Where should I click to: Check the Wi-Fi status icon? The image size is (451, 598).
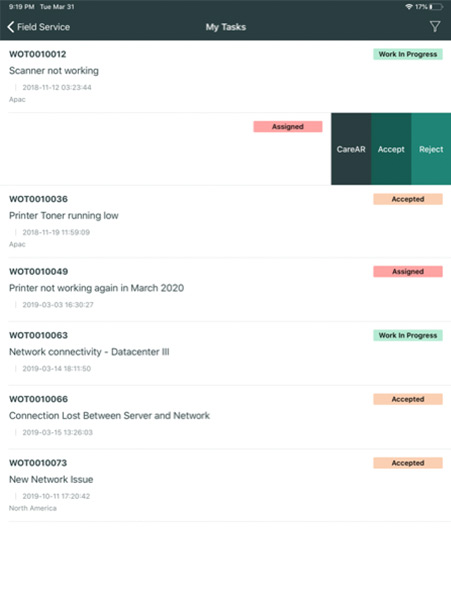coord(409,7)
